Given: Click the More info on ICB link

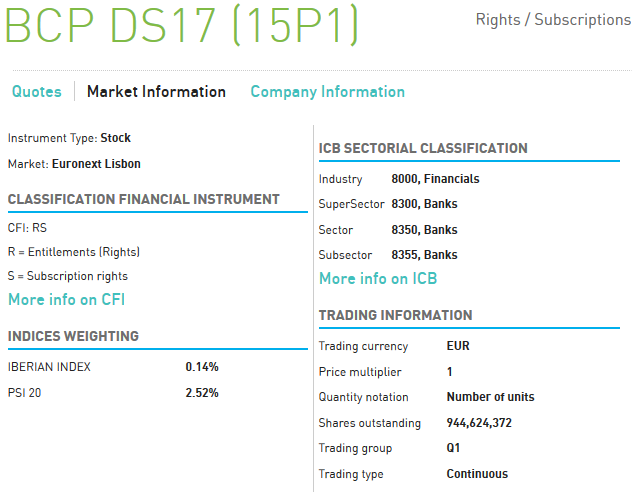Looking at the screenshot, I should 377,279.
